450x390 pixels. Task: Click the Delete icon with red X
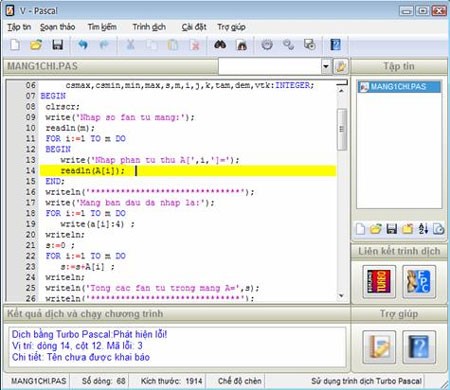[195, 45]
